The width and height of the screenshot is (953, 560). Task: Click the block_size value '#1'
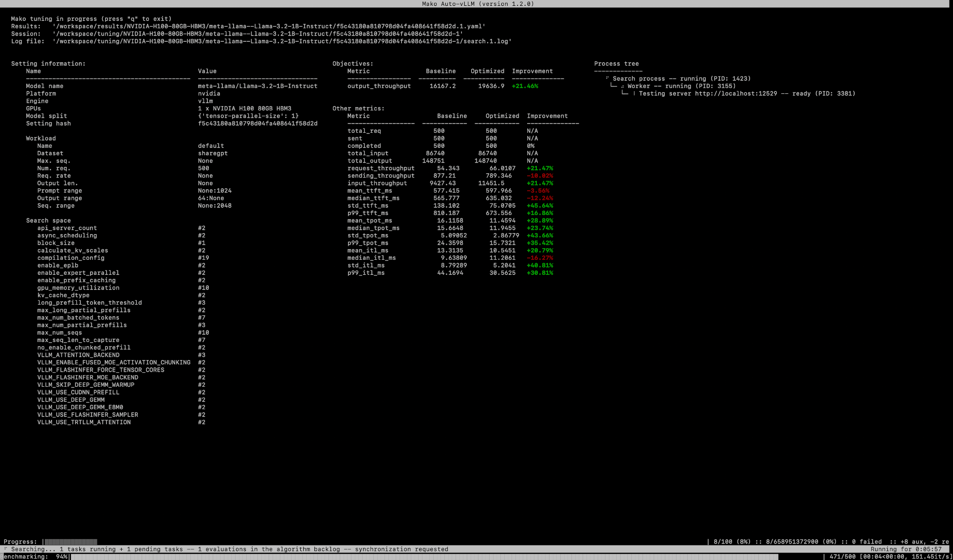202,243
